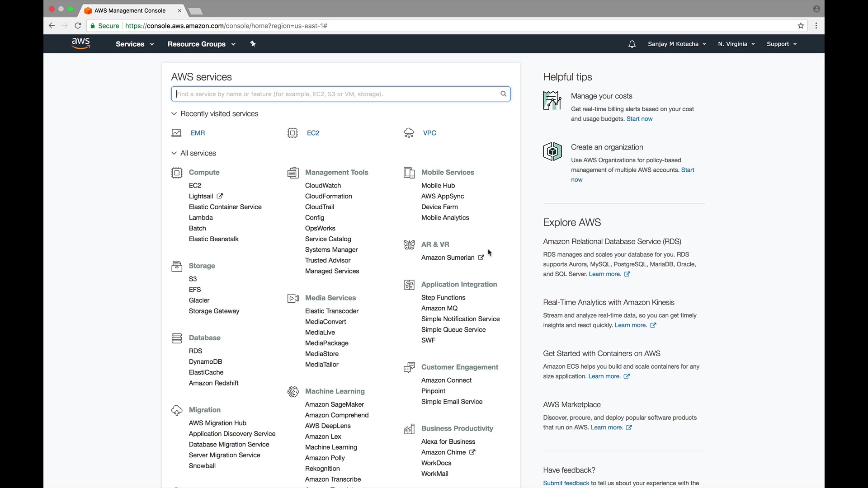
Task: Bookmark page with the star icon
Action: click(x=801, y=26)
